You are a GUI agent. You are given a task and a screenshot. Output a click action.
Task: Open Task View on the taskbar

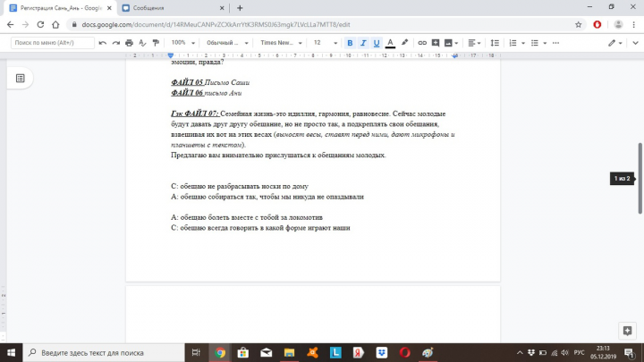click(x=196, y=352)
